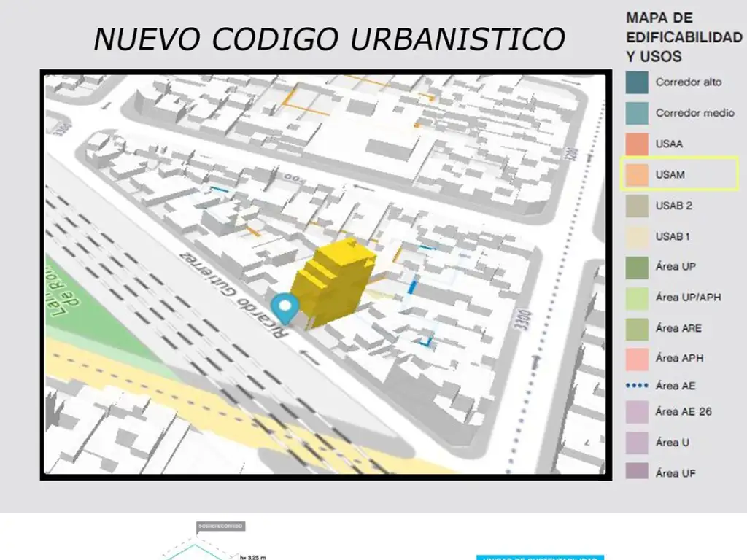Screen dimensions: 747x560
Task: Click the Área U legend swatch
Action: tap(637, 443)
